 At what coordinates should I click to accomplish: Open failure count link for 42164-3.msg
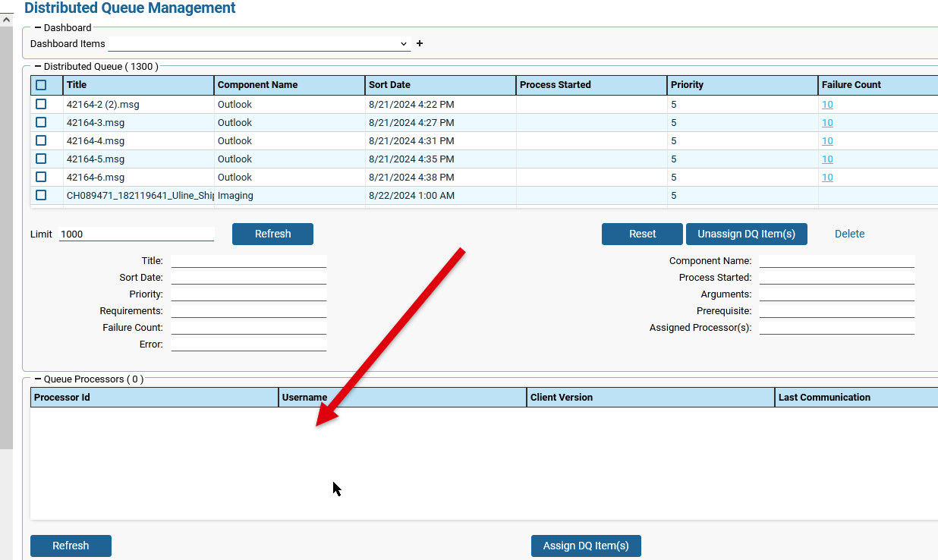(x=827, y=123)
